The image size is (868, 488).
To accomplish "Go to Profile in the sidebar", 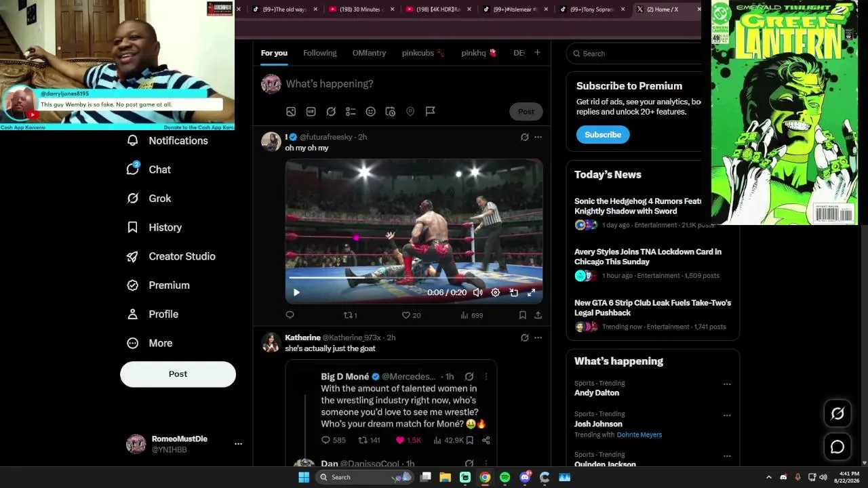I will [x=153, y=314].
